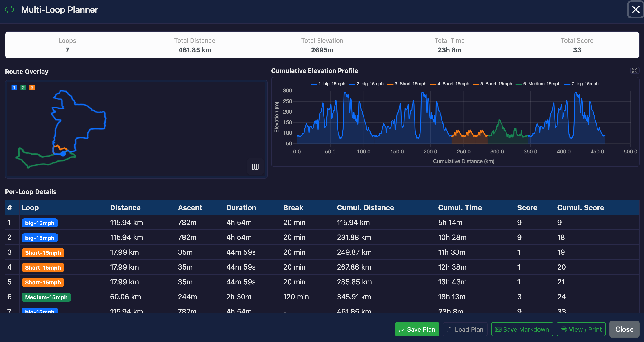The image size is (644, 342).
Task: Click the markdown icon on Save Markdown
Action: 498,329
